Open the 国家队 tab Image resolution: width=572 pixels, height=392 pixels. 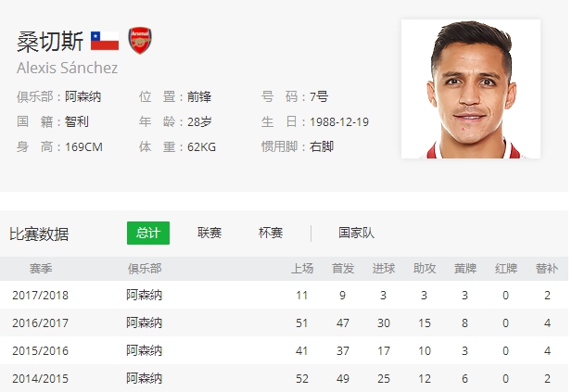pos(356,234)
